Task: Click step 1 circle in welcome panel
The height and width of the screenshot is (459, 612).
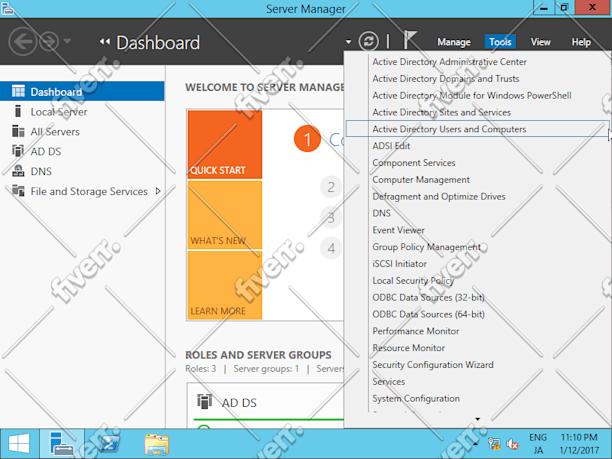Action: point(307,139)
